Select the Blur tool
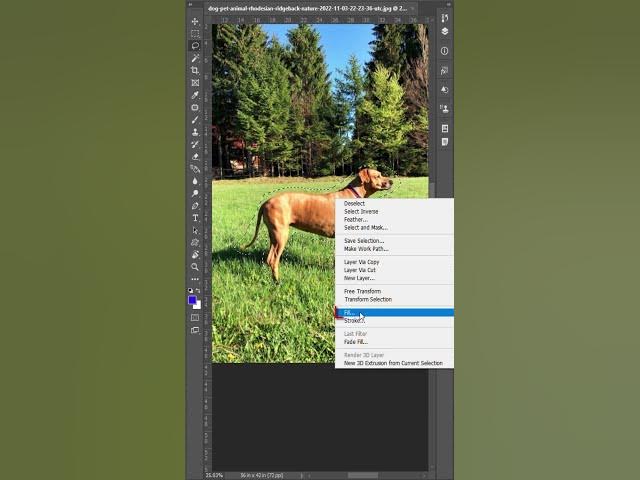This screenshot has width=640, height=480. point(195,181)
